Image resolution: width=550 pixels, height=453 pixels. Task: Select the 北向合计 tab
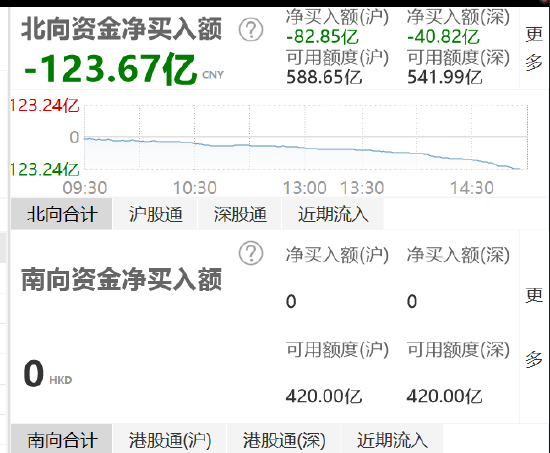pyautogui.click(x=62, y=214)
